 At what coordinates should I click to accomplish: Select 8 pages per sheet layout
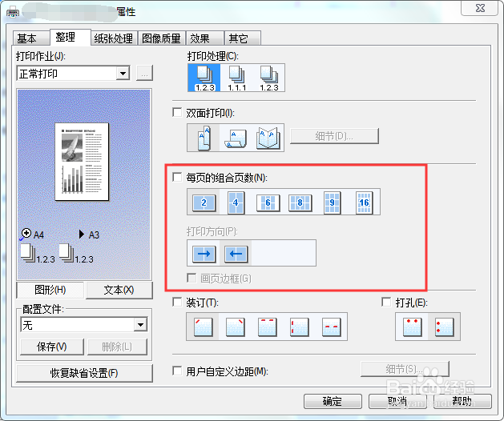click(300, 202)
